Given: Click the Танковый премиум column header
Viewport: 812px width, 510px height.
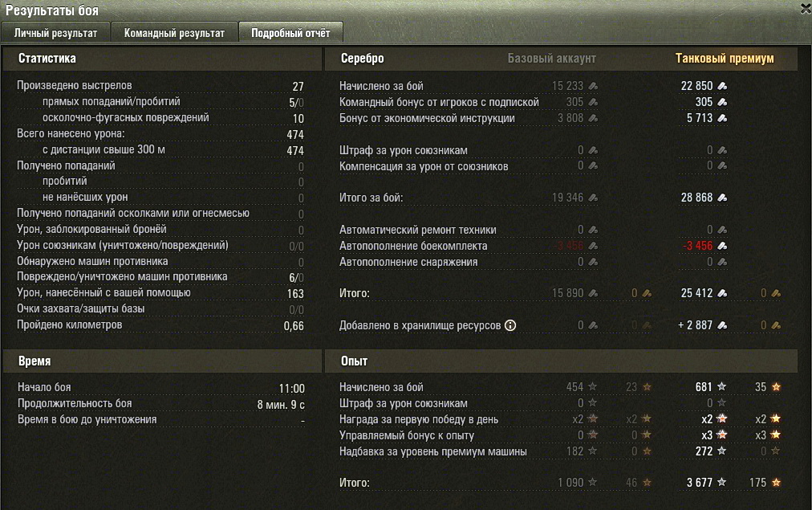Looking at the screenshot, I should (x=725, y=59).
